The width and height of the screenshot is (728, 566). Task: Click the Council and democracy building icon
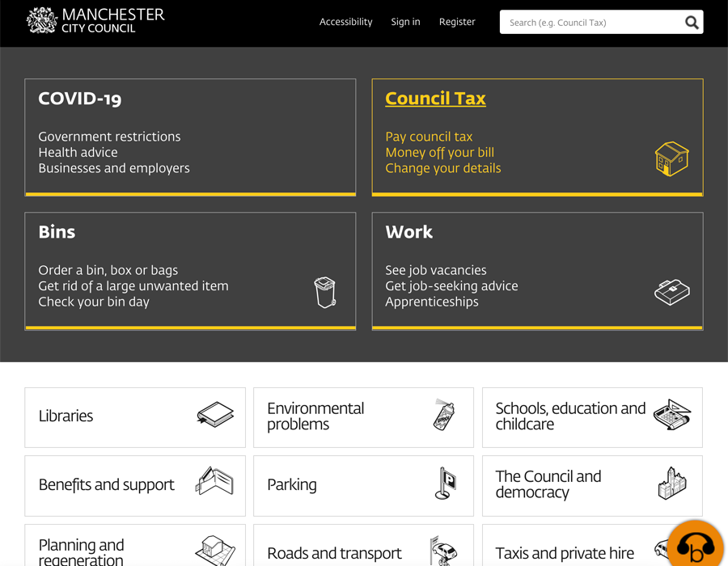click(x=671, y=484)
